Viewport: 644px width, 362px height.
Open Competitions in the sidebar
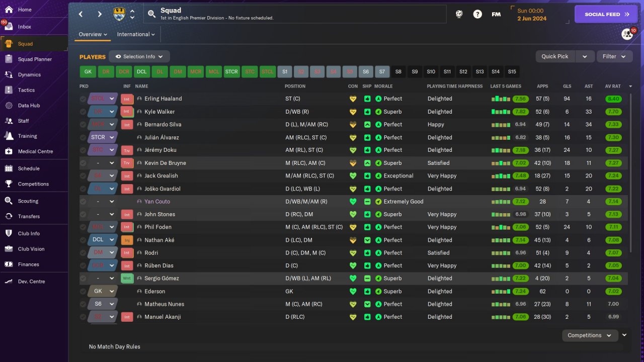(34, 184)
